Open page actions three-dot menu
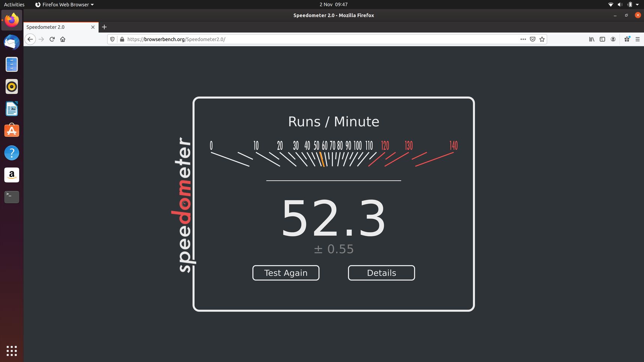Screen dimensions: 644x362 (523, 39)
